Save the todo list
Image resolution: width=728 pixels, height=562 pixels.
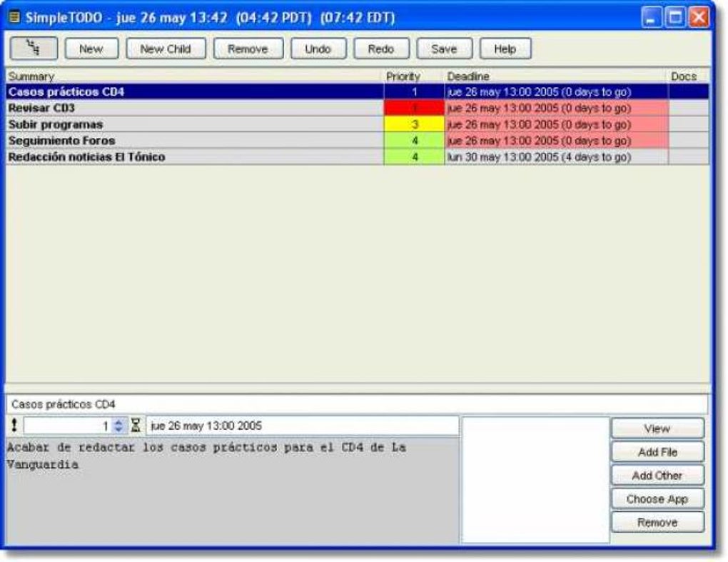(445, 49)
